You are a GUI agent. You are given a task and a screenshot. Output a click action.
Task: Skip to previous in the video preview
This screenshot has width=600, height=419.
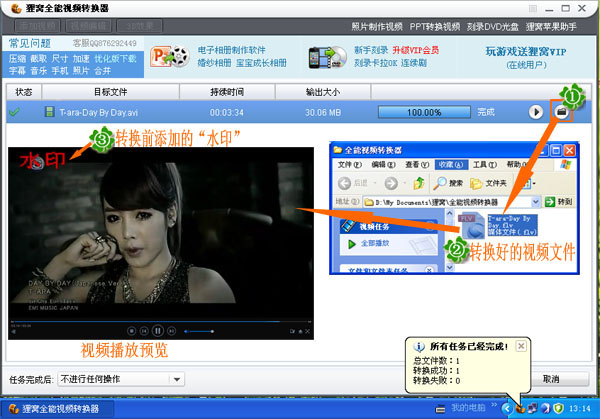tap(144, 331)
